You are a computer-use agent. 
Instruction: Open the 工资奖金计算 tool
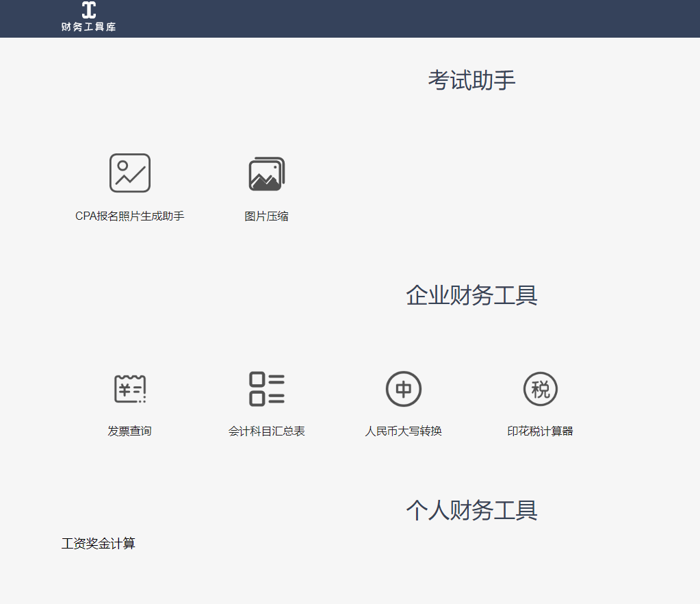100,543
